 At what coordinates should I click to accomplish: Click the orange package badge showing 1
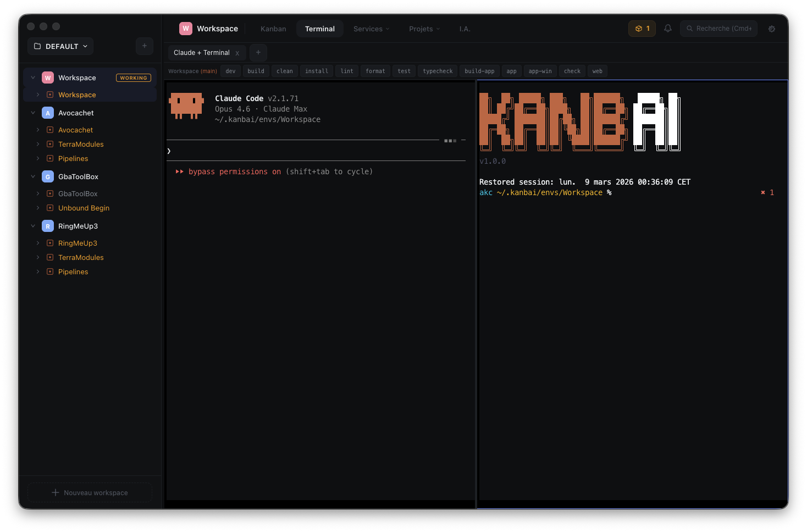click(x=642, y=29)
